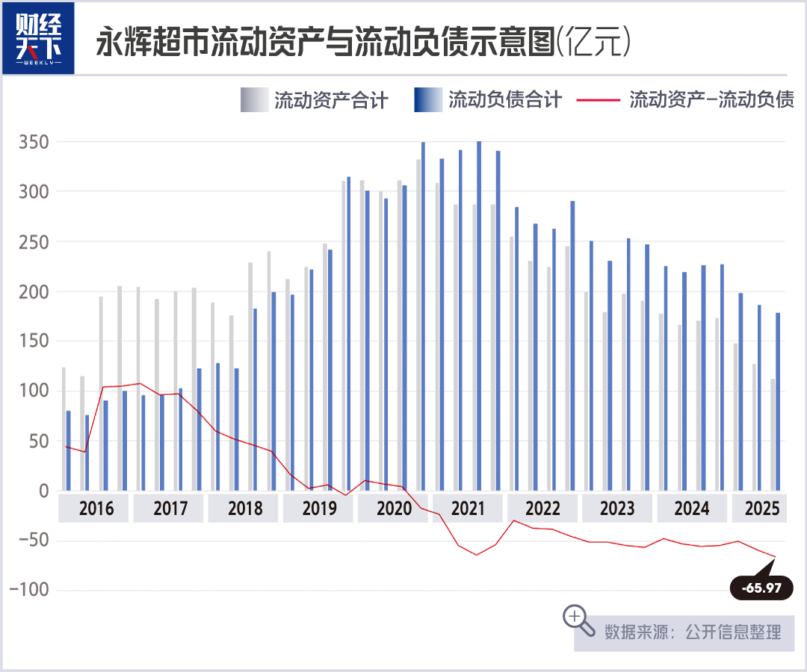Click the 数据来源：公开信息整理 caption
Image resolution: width=807 pixels, height=672 pixels.
tap(692, 632)
